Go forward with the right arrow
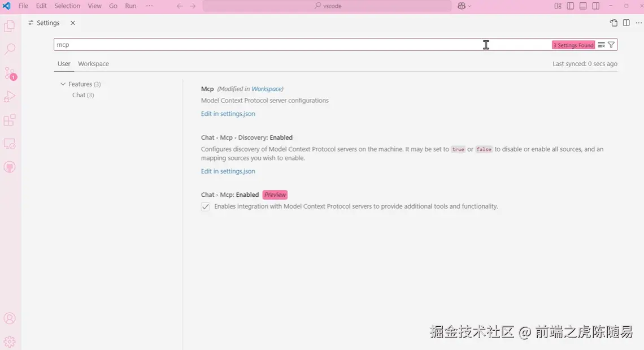Viewport: 644px width, 350px height. [193, 6]
